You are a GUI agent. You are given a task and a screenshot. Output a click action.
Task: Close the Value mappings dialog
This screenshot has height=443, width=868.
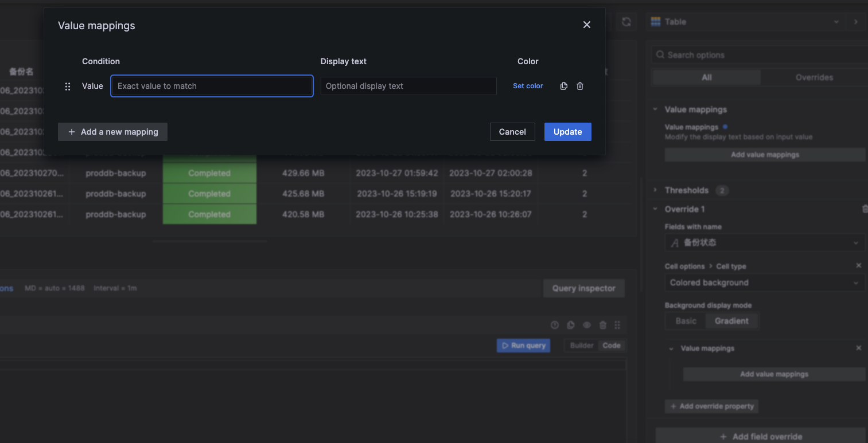tap(586, 25)
